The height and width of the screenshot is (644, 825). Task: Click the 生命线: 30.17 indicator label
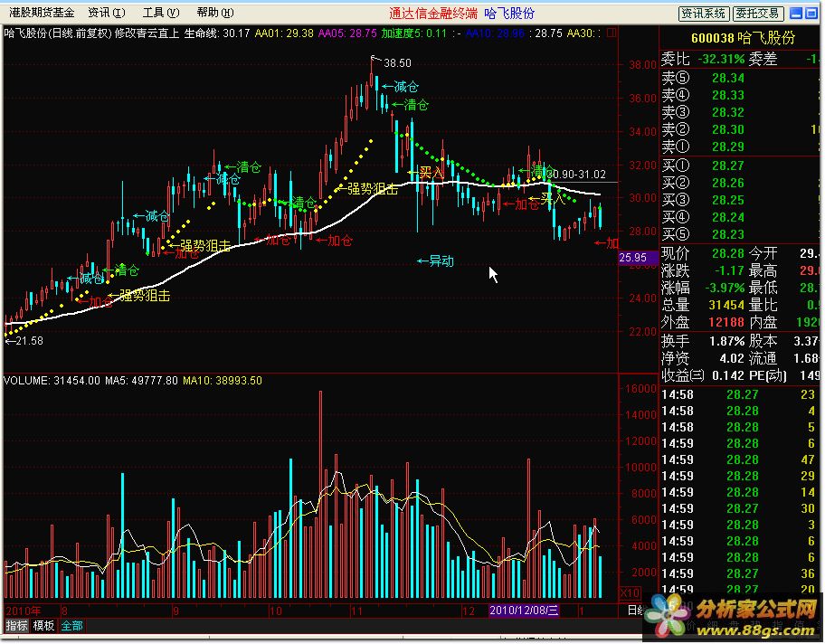[x=217, y=33]
